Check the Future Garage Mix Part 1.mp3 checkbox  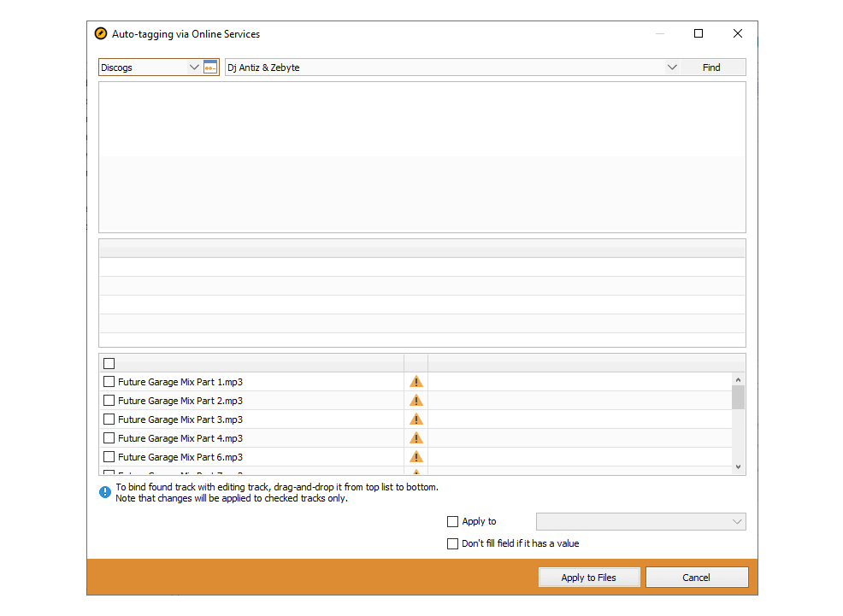[x=109, y=381]
